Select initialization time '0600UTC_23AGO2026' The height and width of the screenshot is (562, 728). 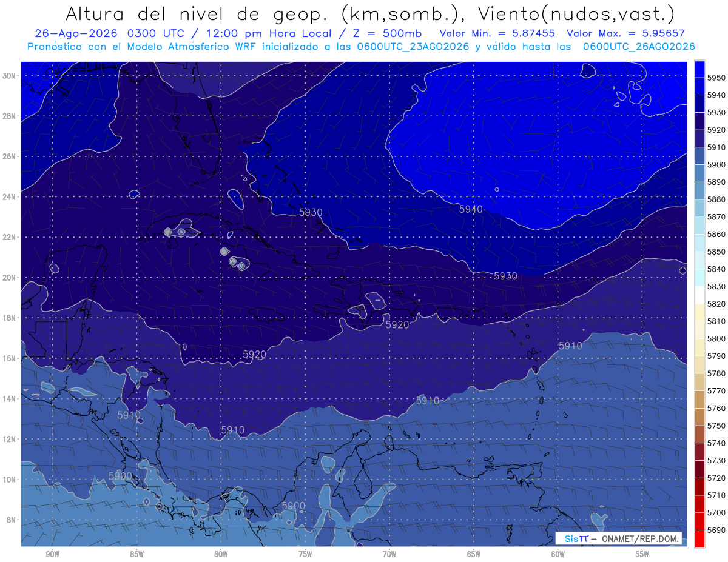click(413, 47)
